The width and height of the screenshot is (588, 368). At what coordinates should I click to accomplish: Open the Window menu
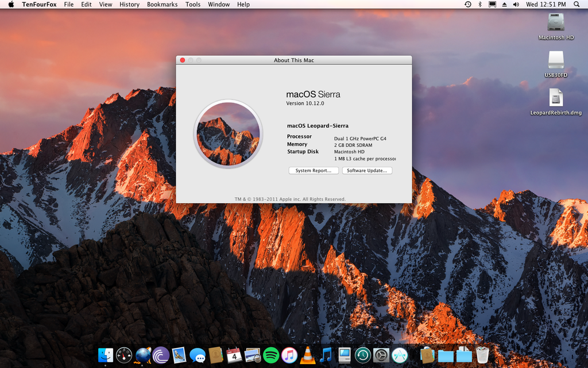point(219,5)
